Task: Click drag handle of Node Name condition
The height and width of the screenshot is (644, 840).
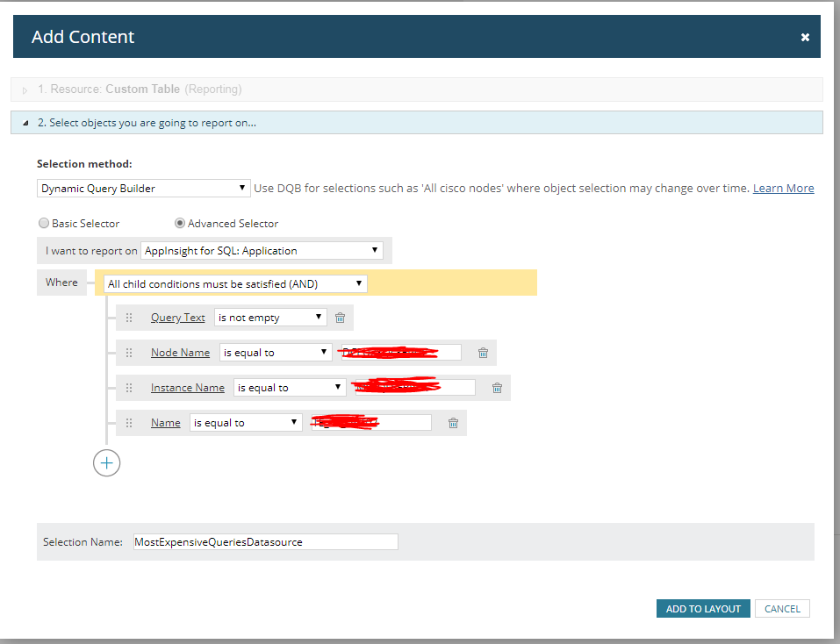Action: click(128, 352)
